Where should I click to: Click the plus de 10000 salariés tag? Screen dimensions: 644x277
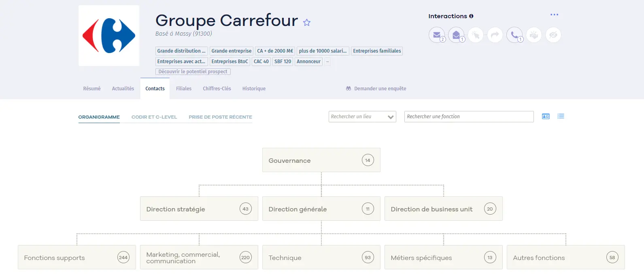click(x=323, y=51)
